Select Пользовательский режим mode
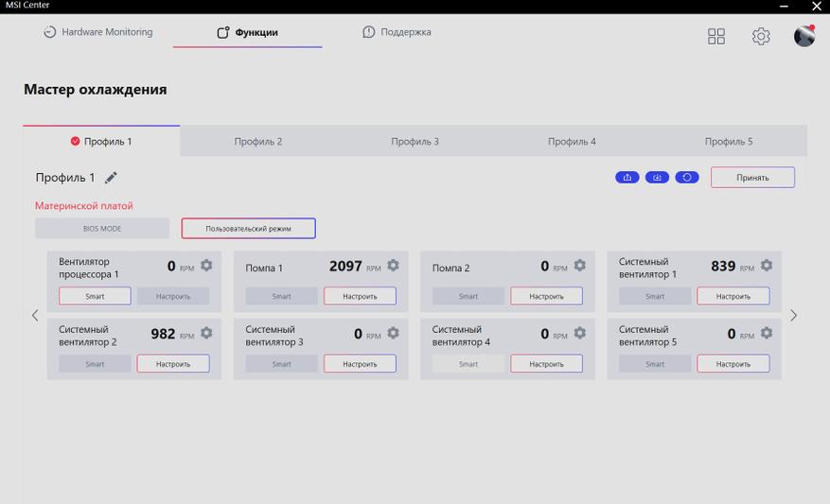 coord(248,229)
